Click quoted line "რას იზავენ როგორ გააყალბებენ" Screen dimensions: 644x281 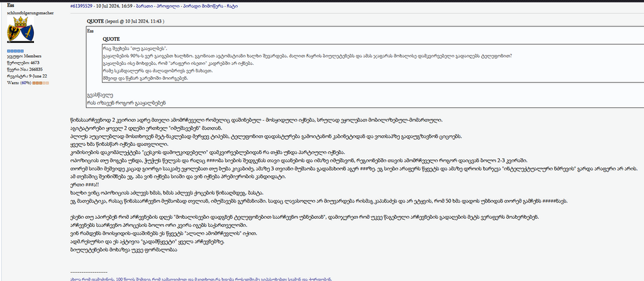point(126,102)
